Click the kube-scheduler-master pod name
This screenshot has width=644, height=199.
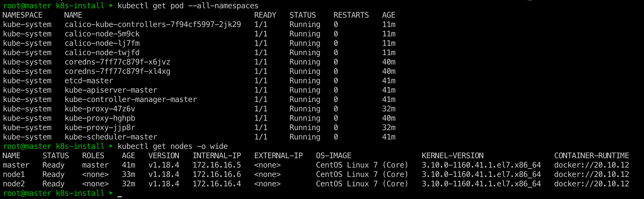click(111, 137)
